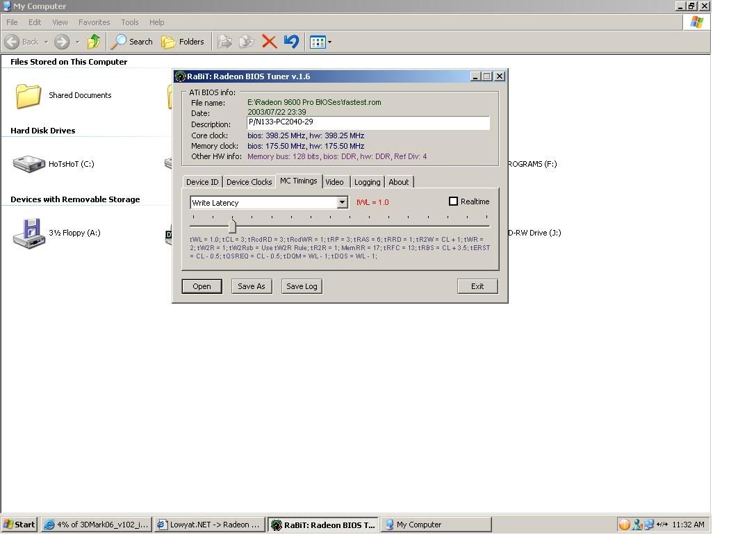Open the View menu in My Computer
Screen dimensions: 747x560
click(x=60, y=22)
